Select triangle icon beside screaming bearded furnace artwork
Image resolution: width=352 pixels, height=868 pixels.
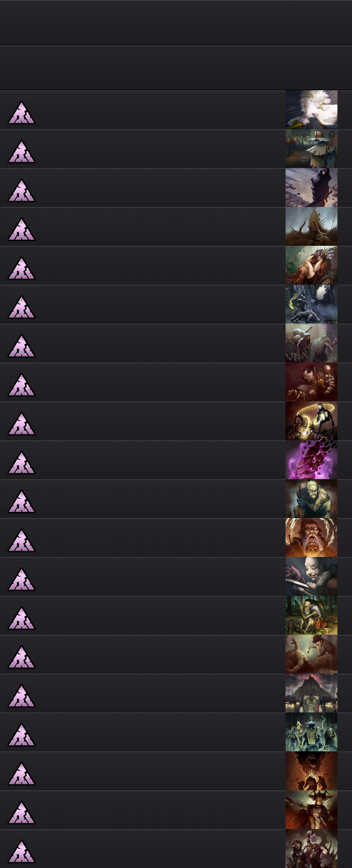pos(21,540)
